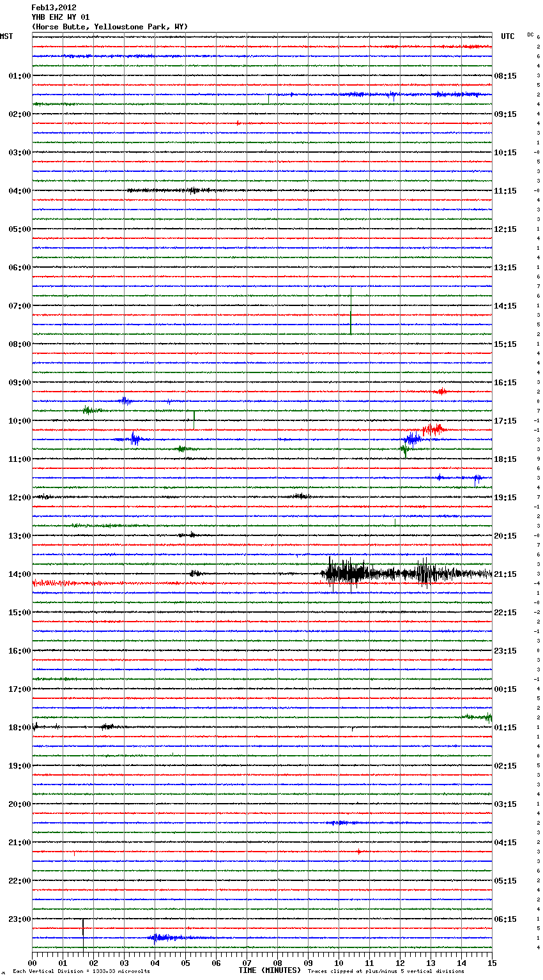Click minute tick label "00" on bottom axis
543x980 pixels.
33,963
